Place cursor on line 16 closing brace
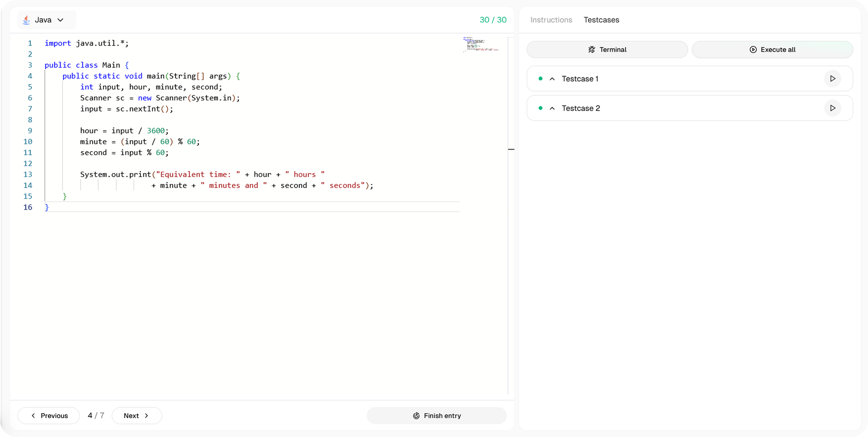Viewport: 868px width, 437px height. (x=47, y=207)
